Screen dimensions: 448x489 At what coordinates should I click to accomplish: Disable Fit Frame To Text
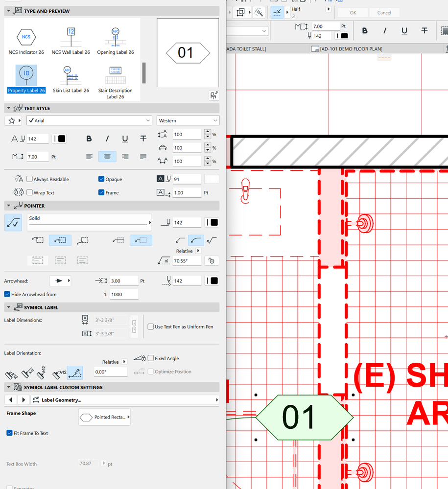coord(8,433)
